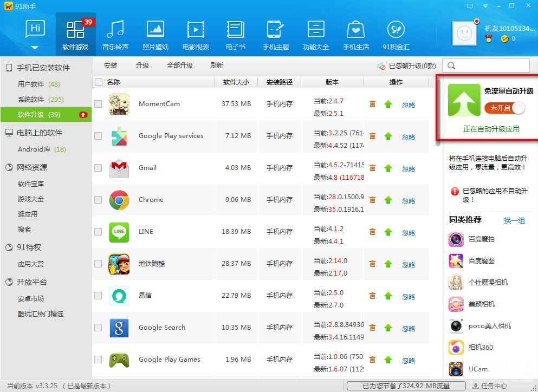Select 软件升级 (39) in sidebar
538x392 pixels.
[x=46, y=115]
